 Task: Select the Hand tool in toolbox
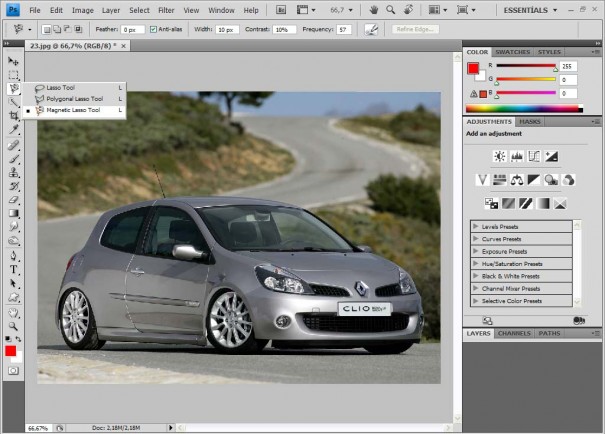pos(13,313)
